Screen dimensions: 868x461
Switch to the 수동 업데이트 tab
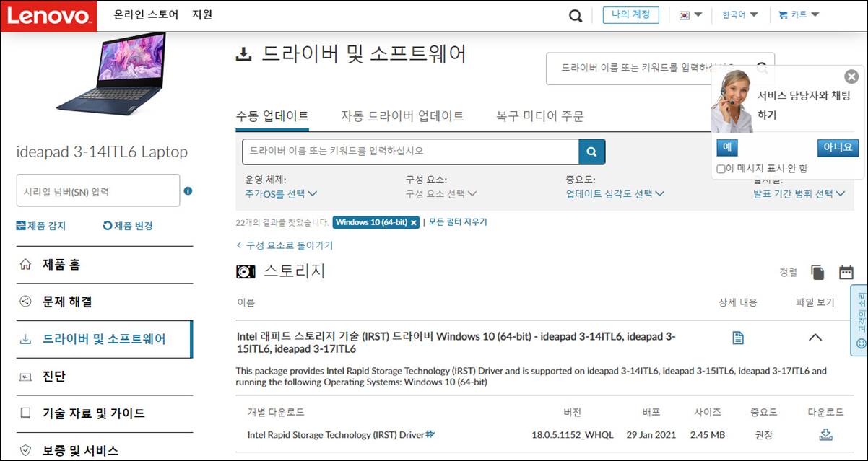click(x=272, y=116)
